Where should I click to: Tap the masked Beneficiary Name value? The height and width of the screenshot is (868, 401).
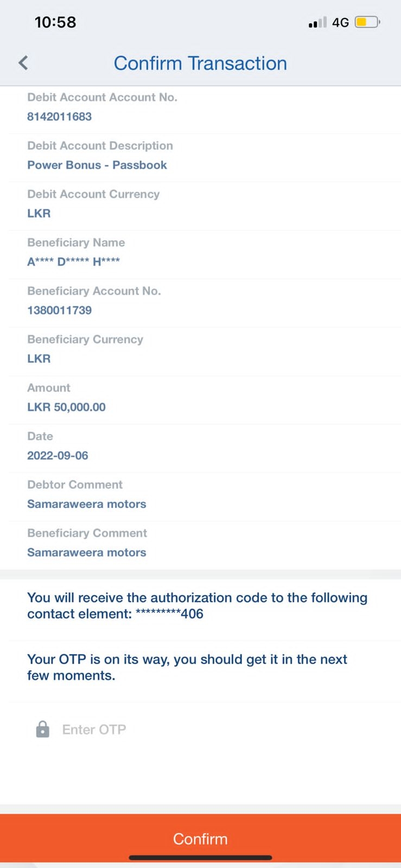(74, 262)
